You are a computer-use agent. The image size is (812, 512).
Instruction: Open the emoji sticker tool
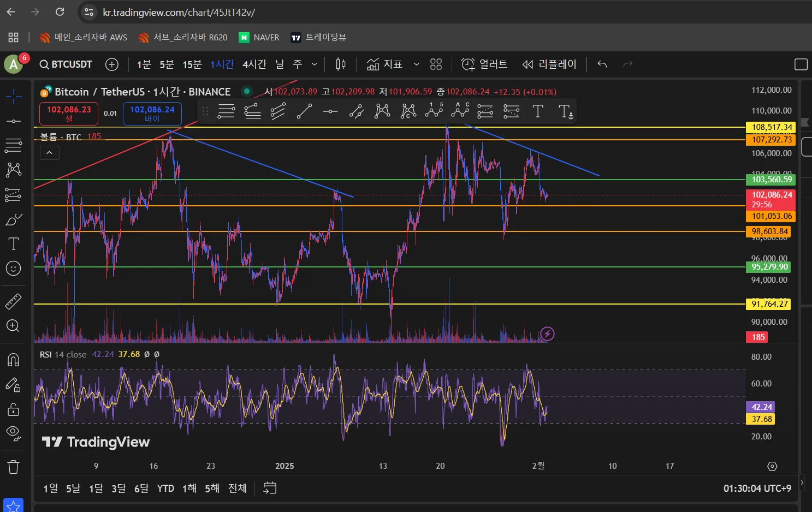tap(13, 268)
